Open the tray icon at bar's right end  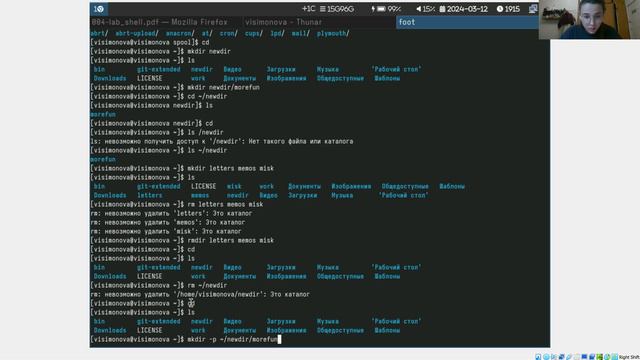coord(533,9)
